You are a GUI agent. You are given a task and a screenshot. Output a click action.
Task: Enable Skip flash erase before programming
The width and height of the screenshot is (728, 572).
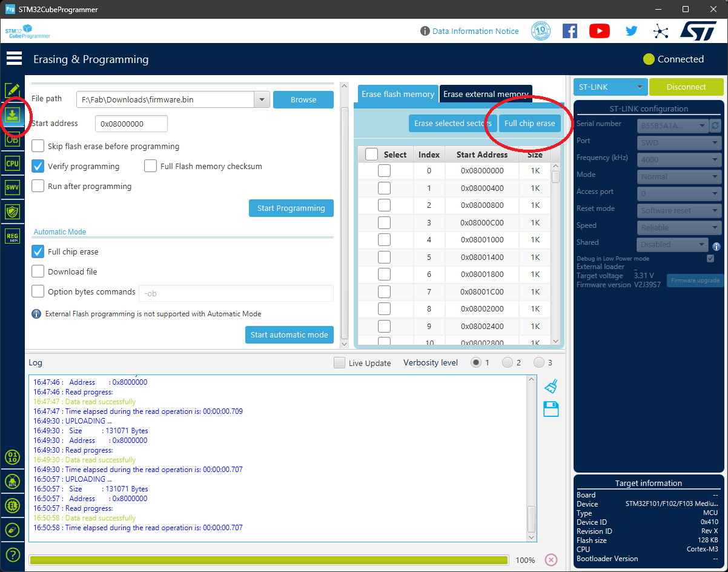click(x=38, y=146)
